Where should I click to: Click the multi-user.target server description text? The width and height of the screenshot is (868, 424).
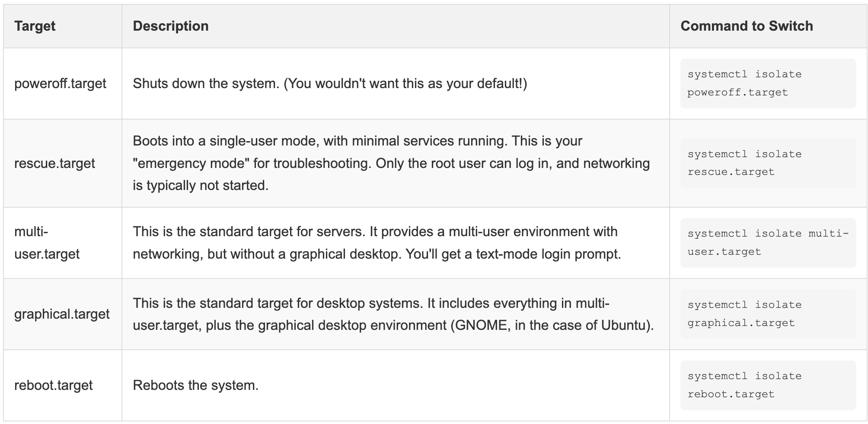point(376,243)
